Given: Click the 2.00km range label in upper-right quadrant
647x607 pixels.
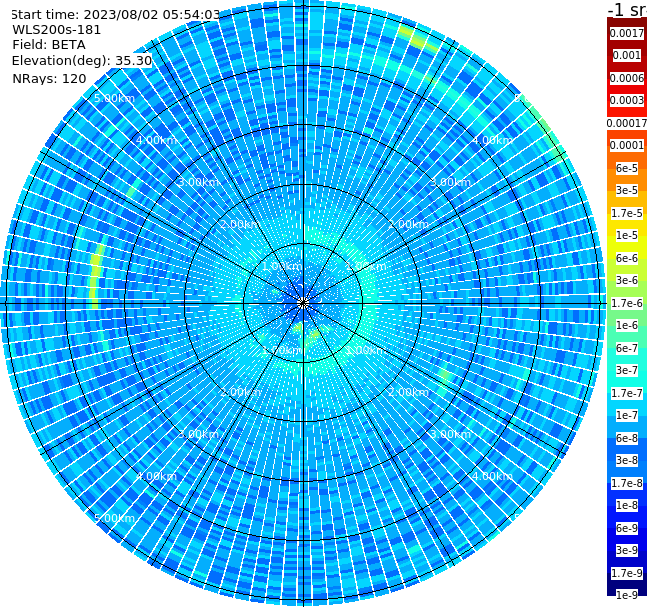Looking at the screenshot, I should tap(409, 224).
